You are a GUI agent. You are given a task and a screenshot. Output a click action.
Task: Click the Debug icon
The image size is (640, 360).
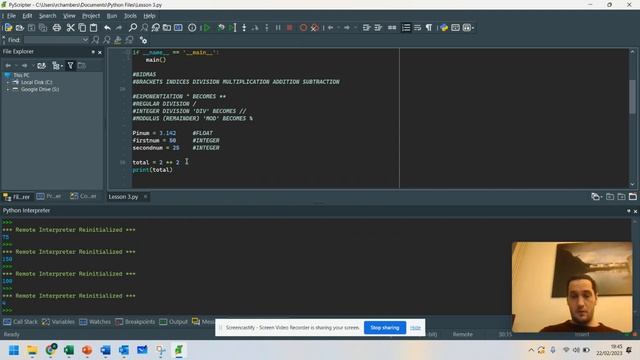point(221,28)
